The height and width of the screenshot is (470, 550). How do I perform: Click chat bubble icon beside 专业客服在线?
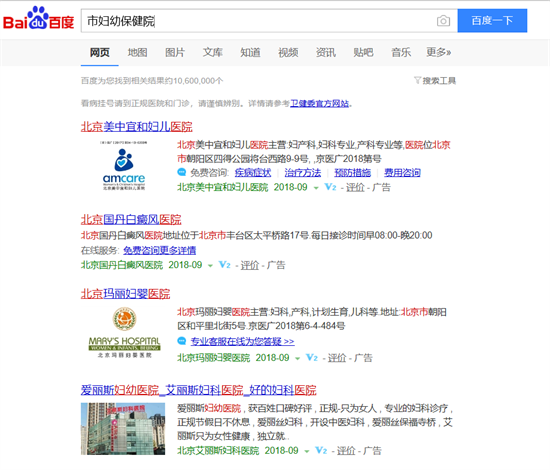coord(181,341)
